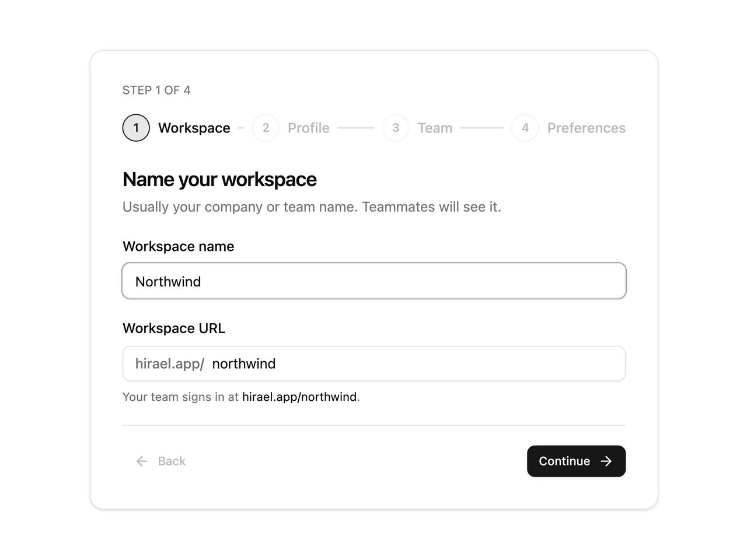Jump to the Profile step label
747x560 pixels.
[309, 128]
